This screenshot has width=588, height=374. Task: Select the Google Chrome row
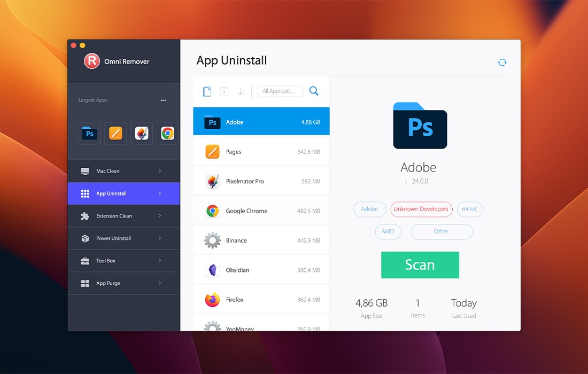[261, 211]
